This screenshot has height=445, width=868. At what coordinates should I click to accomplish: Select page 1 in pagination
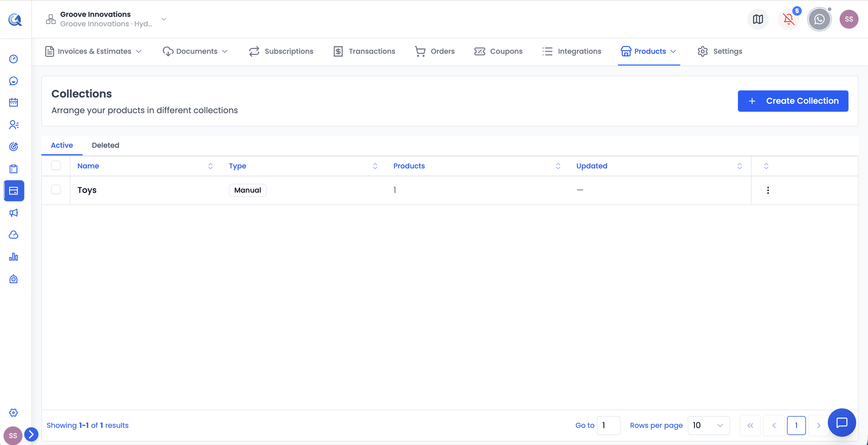796,425
